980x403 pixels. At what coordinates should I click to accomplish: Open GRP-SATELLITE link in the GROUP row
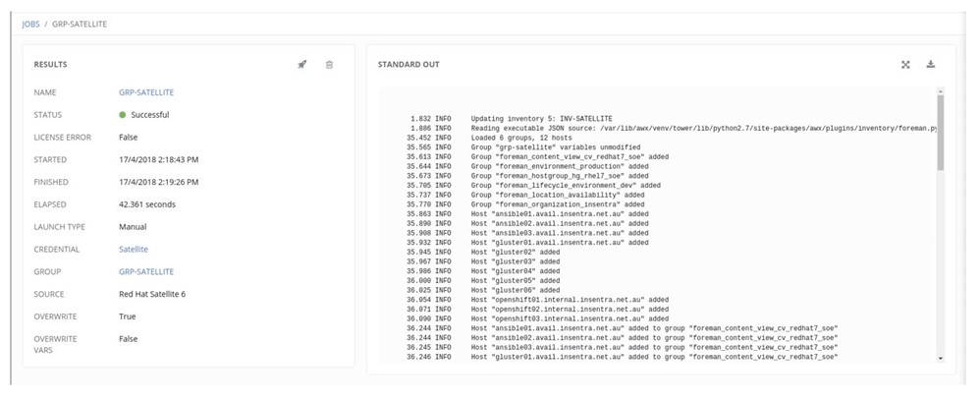tap(146, 271)
